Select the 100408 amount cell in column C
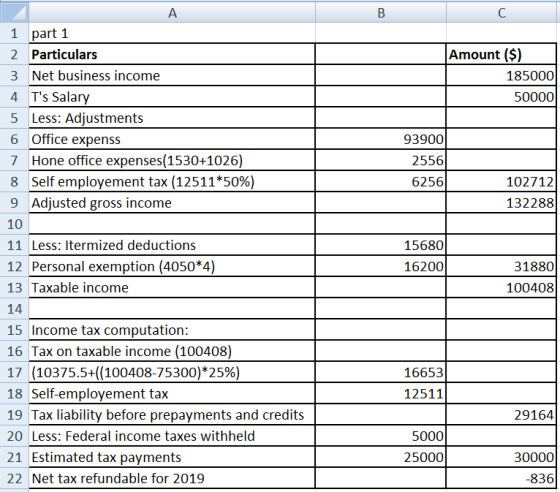The width and height of the screenshot is (560, 492). 501,287
